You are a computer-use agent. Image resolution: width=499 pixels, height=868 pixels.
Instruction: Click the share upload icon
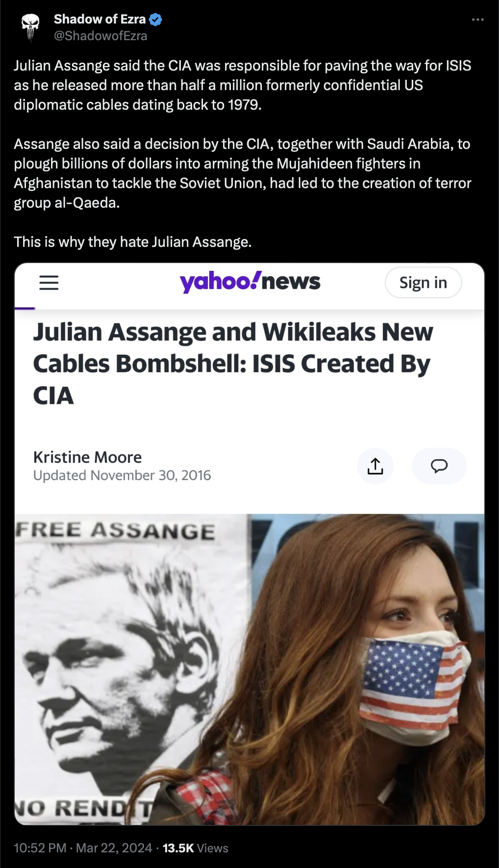coord(375,466)
